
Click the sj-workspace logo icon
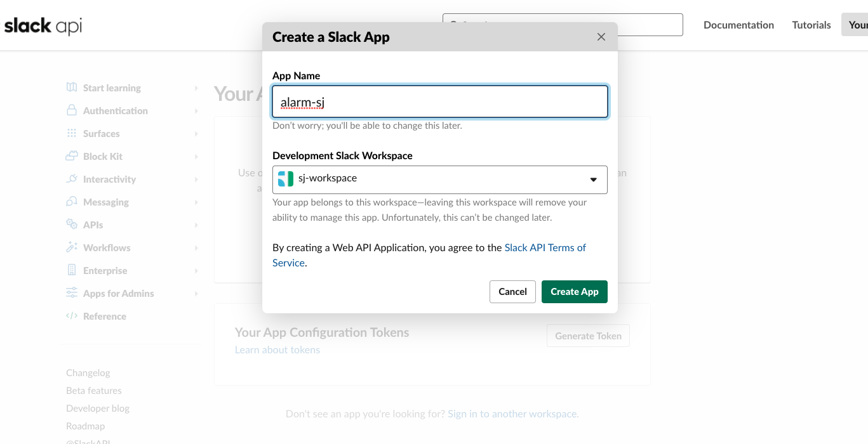[286, 179]
